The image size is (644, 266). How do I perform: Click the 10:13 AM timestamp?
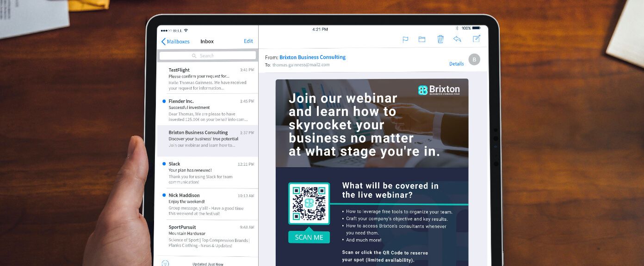coord(246,196)
